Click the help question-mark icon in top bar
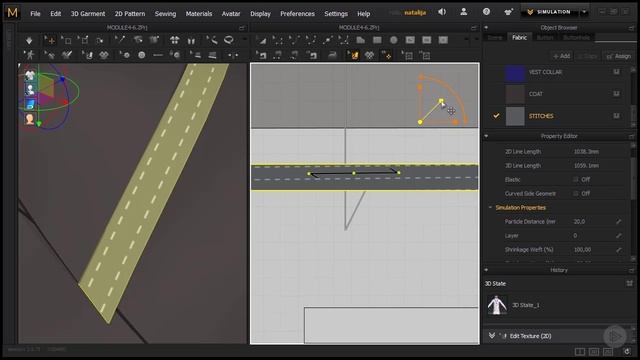 coord(486,12)
